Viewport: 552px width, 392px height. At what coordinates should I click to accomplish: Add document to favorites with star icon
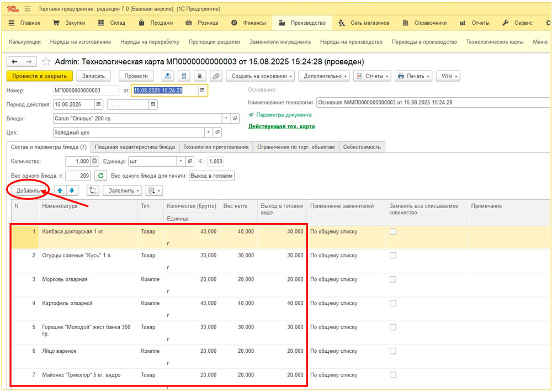pyautogui.click(x=46, y=62)
